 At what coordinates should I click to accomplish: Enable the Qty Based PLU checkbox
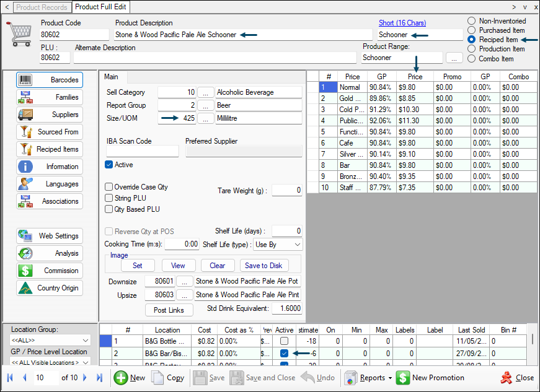(x=109, y=209)
